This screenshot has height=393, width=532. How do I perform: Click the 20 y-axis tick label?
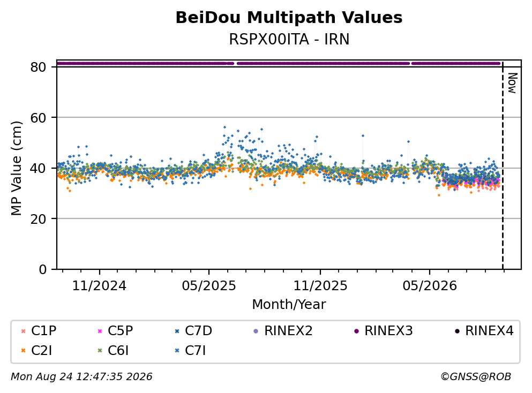38,218
